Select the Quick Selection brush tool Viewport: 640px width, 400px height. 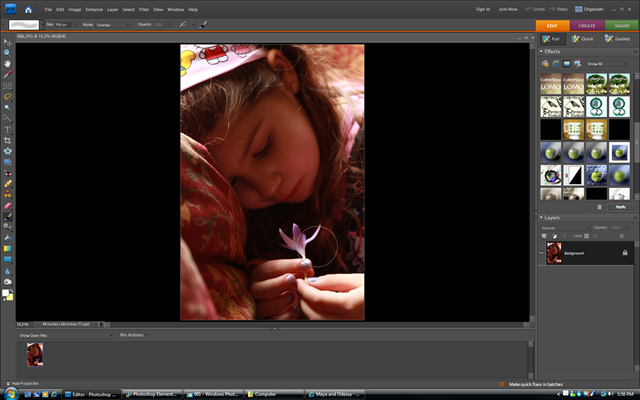7,118
